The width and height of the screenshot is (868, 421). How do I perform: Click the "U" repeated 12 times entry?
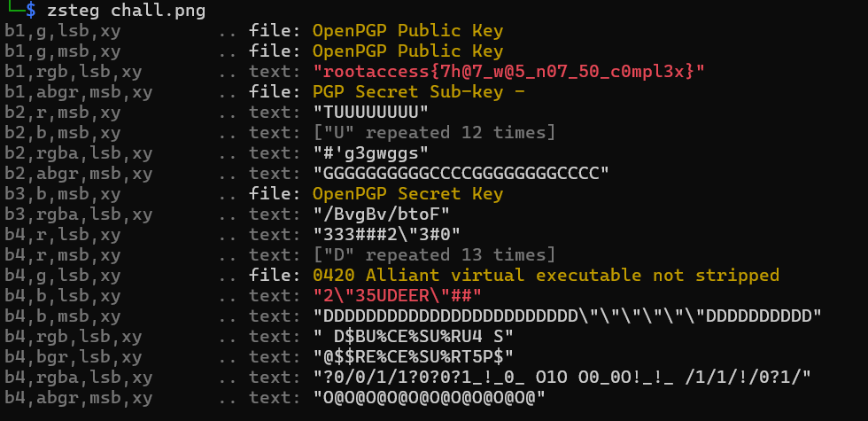(x=434, y=133)
